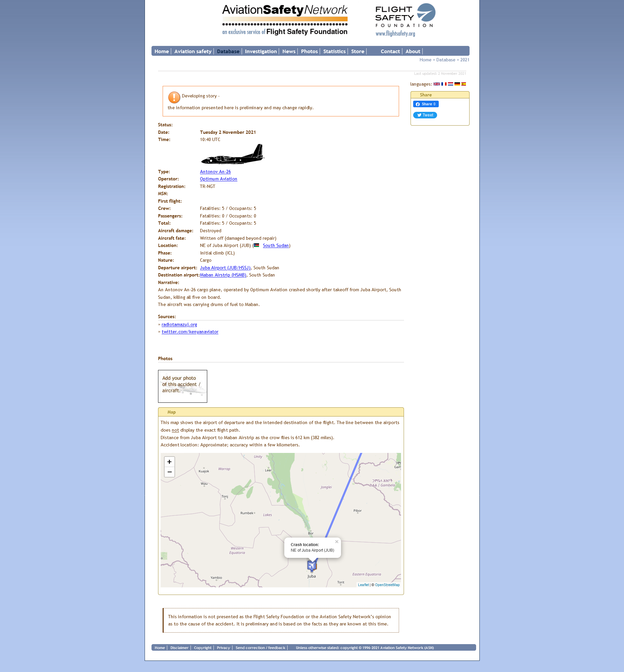Open the Aviation safety menu

click(192, 51)
